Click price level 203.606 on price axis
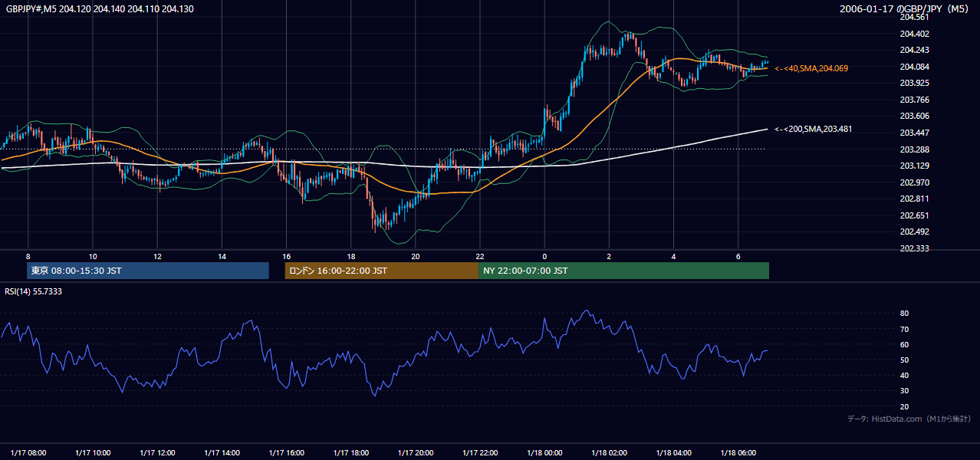The width and height of the screenshot is (980, 460). point(914,116)
